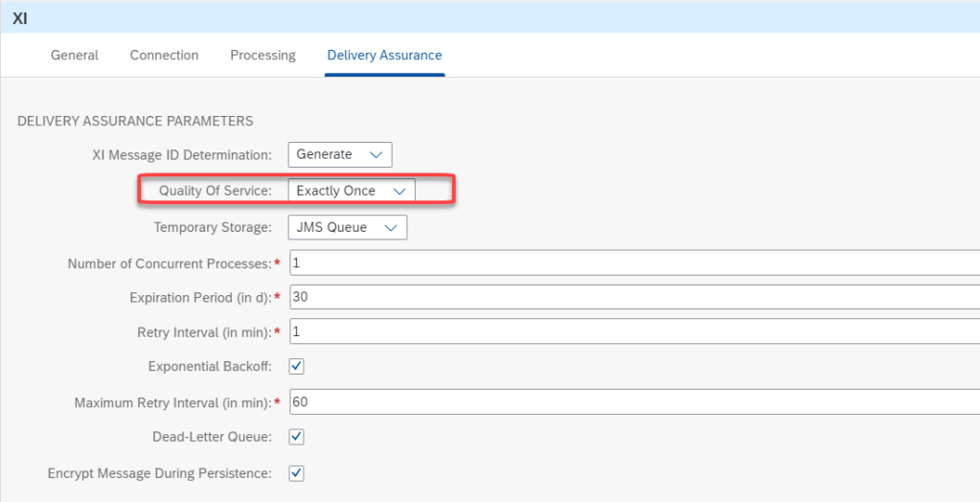
Task: Click the XI Message ID Determination label
Action: pyautogui.click(x=182, y=154)
